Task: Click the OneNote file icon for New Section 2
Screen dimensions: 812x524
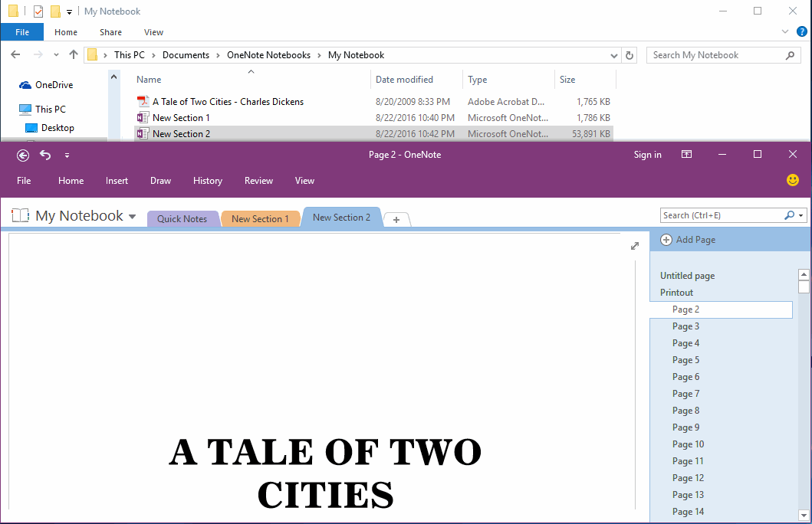Action: (143, 133)
